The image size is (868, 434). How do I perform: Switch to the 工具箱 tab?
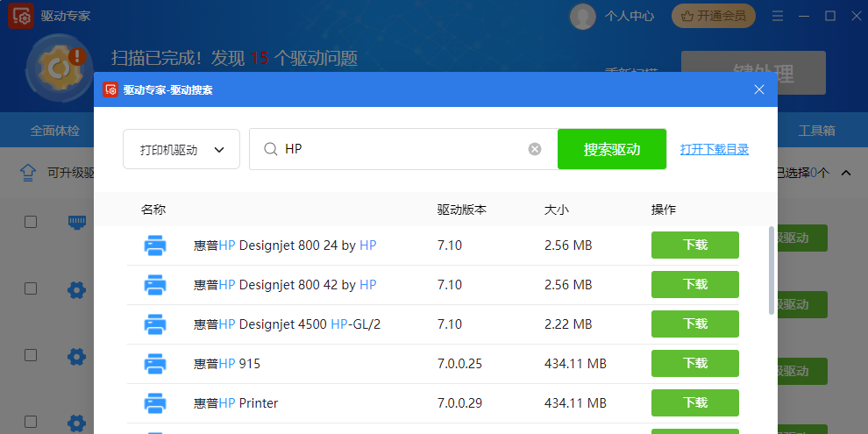point(816,131)
